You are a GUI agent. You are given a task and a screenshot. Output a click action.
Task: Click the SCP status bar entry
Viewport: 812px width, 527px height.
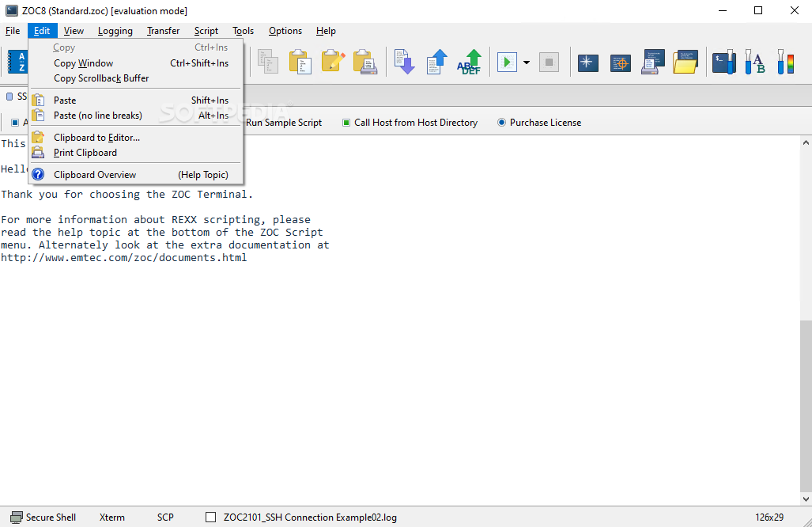[x=165, y=518]
